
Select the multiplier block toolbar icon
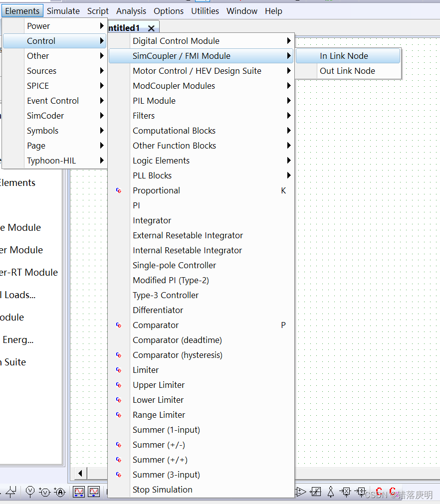pyautogui.click(x=346, y=492)
